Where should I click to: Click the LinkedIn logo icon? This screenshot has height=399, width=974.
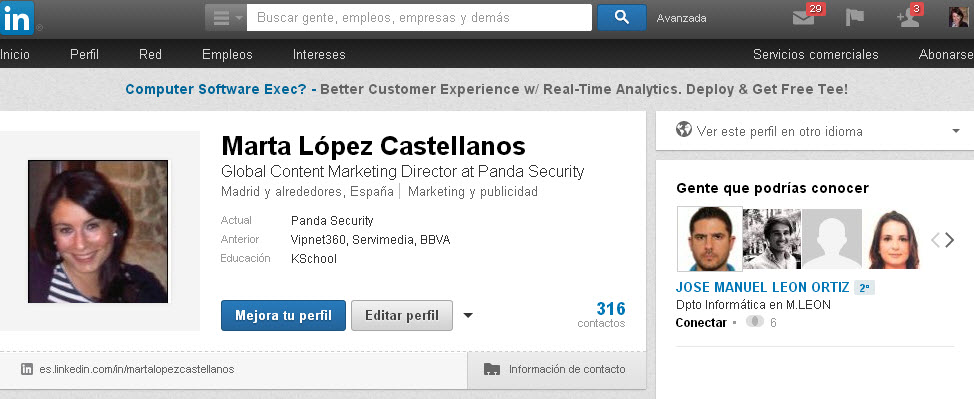(x=17, y=17)
